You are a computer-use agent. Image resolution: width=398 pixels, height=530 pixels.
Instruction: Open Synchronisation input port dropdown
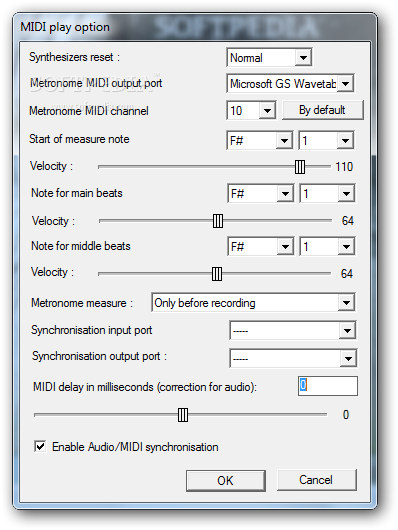(292, 330)
